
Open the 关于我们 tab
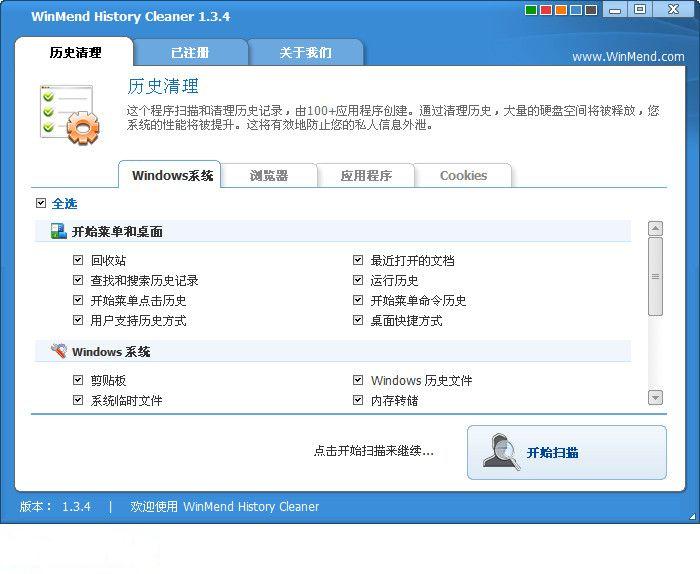[x=305, y=53]
